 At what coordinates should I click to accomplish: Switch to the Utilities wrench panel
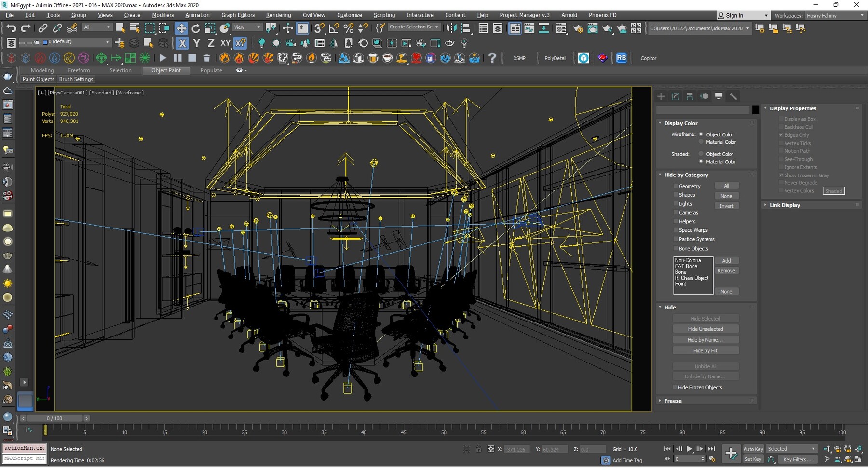pos(733,96)
